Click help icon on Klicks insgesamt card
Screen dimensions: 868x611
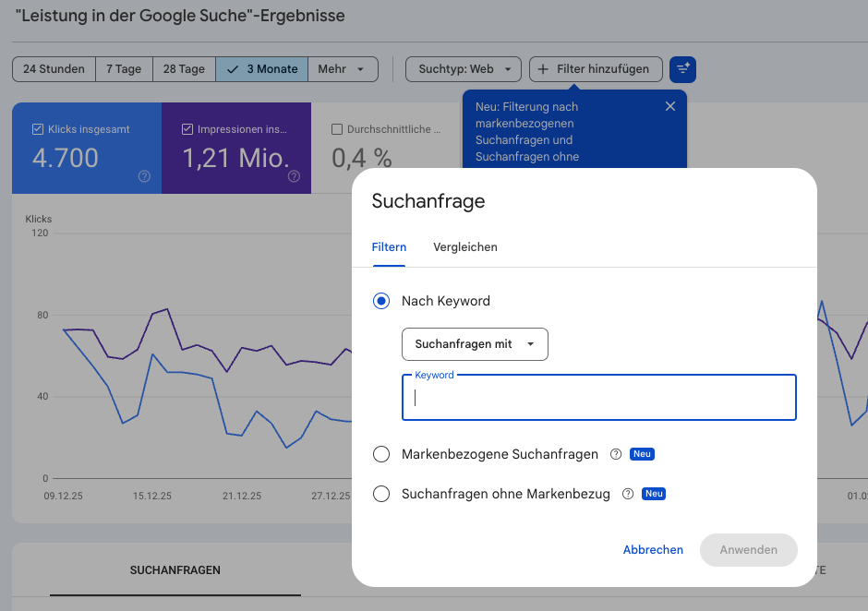coord(144,176)
